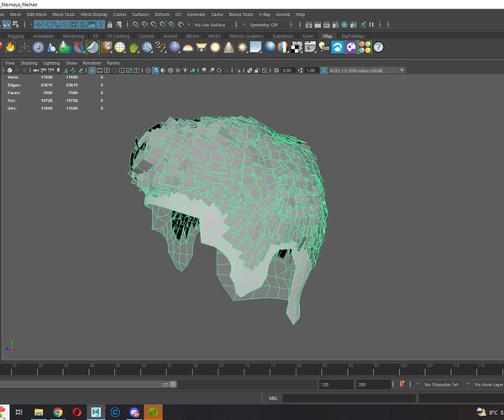Open Chaos Cosmos purple shelf icon
The height and width of the screenshot is (420, 504).
[x=351, y=47]
